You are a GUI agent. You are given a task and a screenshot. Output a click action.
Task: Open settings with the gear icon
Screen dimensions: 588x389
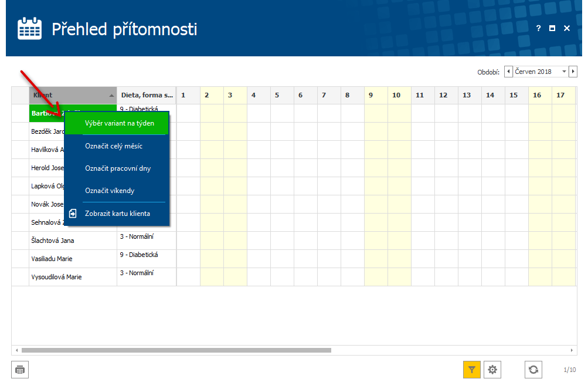click(492, 370)
